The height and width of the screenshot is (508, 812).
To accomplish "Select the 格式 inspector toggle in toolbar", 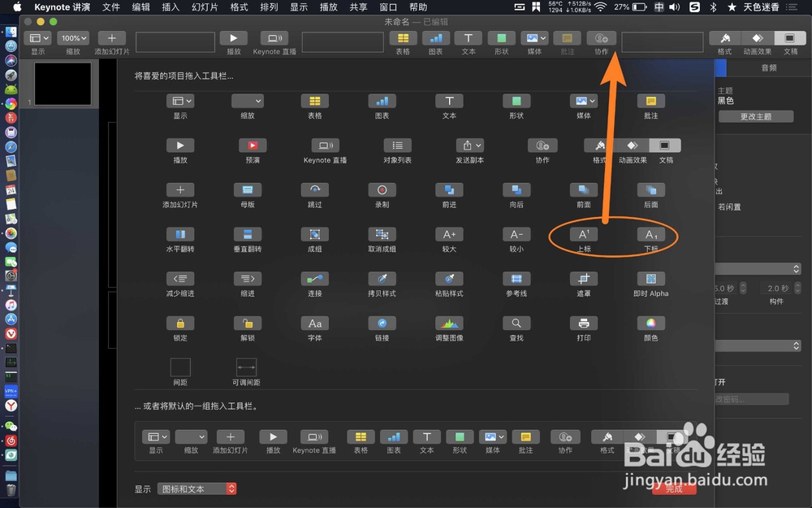I will click(724, 38).
